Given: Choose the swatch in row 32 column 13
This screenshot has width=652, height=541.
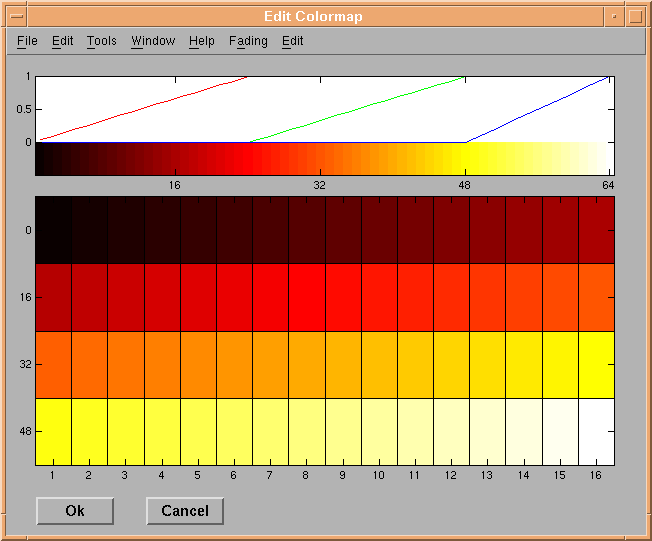Looking at the screenshot, I should pyautogui.click(x=488, y=365).
